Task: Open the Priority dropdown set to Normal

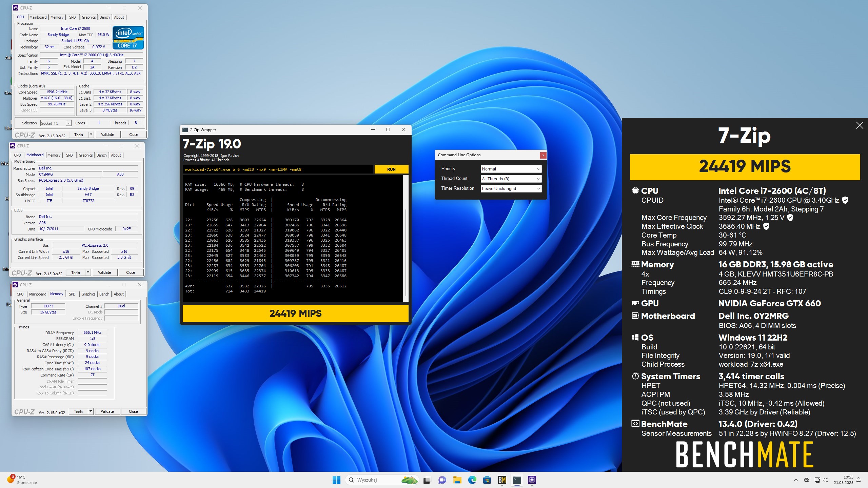Action: coord(511,169)
